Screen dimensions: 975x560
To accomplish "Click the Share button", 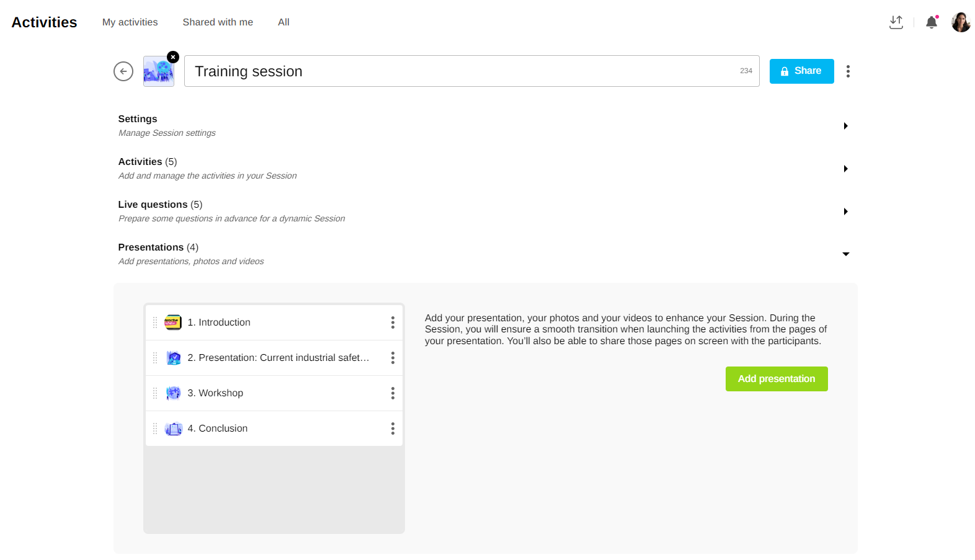I will (x=801, y=71).
